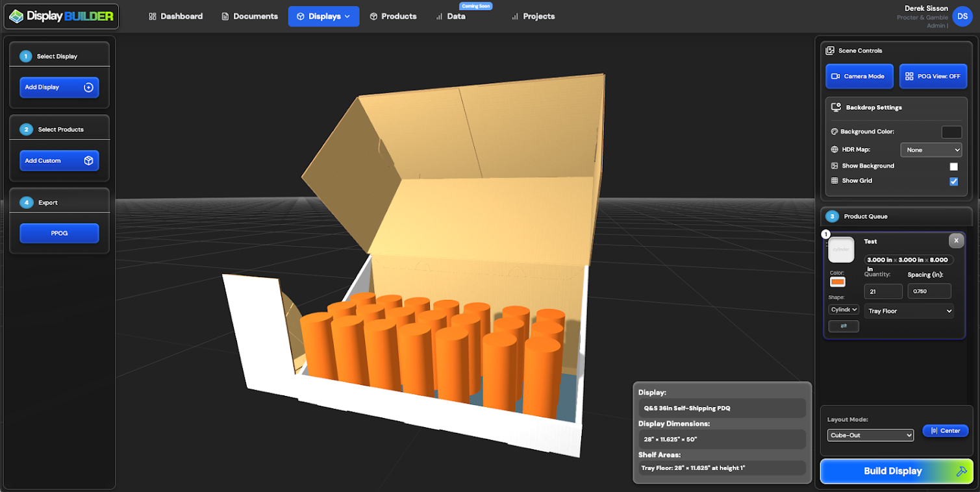
Task: Click the plus icon on Add Display
Action: tap(88, 87)
